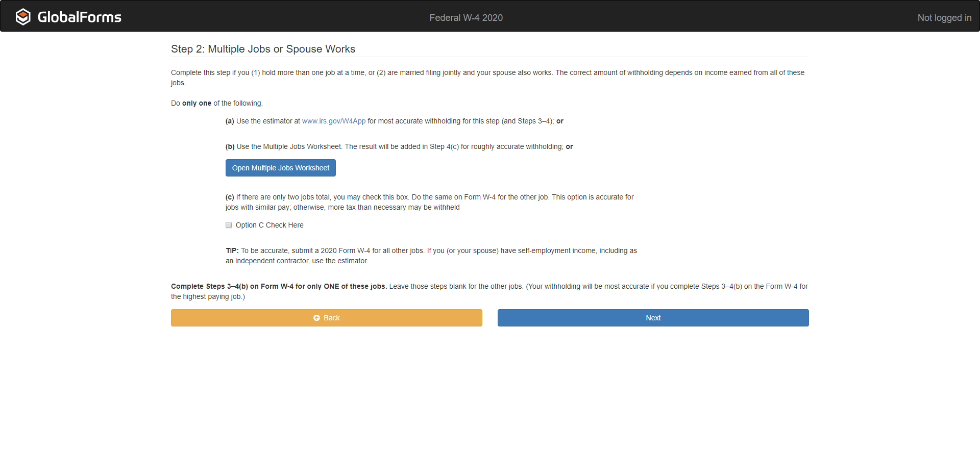Click the bold 'only one' text
Image resolution: width=980 pixels, height=453 pixels.
[197, 104]
